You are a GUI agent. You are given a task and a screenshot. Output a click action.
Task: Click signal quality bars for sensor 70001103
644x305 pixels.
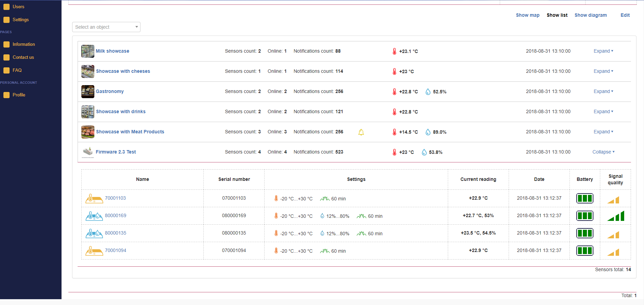[613, 200]
